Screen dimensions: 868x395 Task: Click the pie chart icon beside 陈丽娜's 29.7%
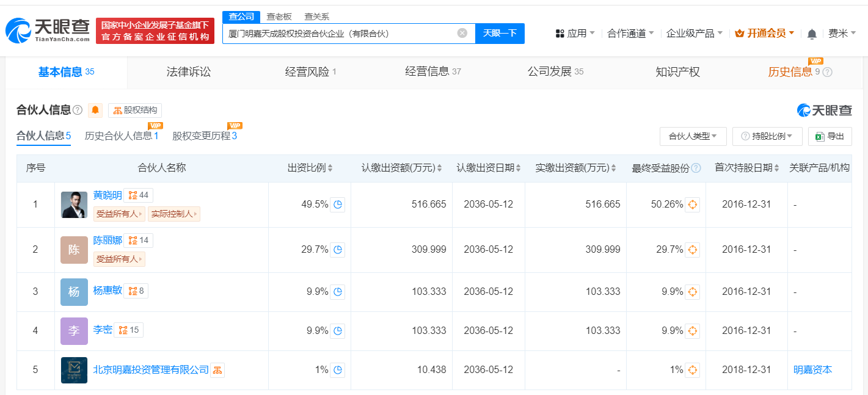(338, 250)
